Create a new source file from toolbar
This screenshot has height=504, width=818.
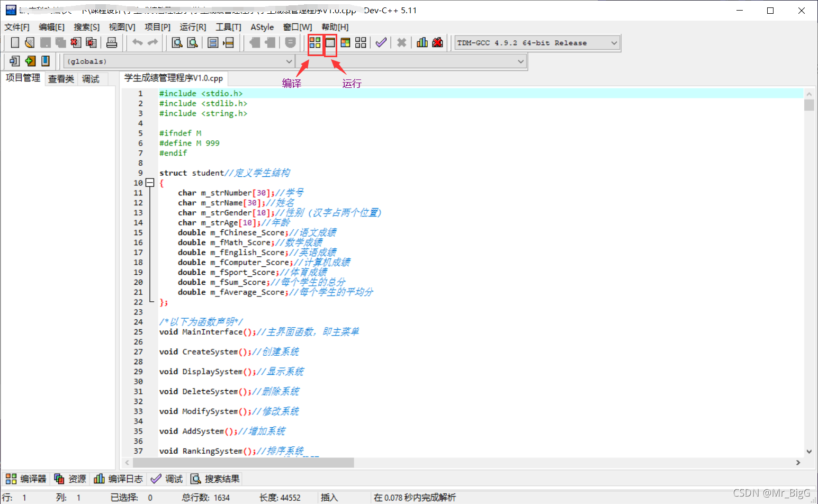(x=15, y=43)
